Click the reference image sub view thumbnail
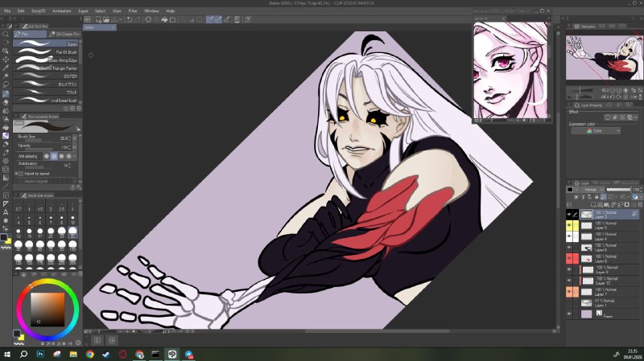The width and height of the screenshot is (644, 361). (x=510, y=70)
